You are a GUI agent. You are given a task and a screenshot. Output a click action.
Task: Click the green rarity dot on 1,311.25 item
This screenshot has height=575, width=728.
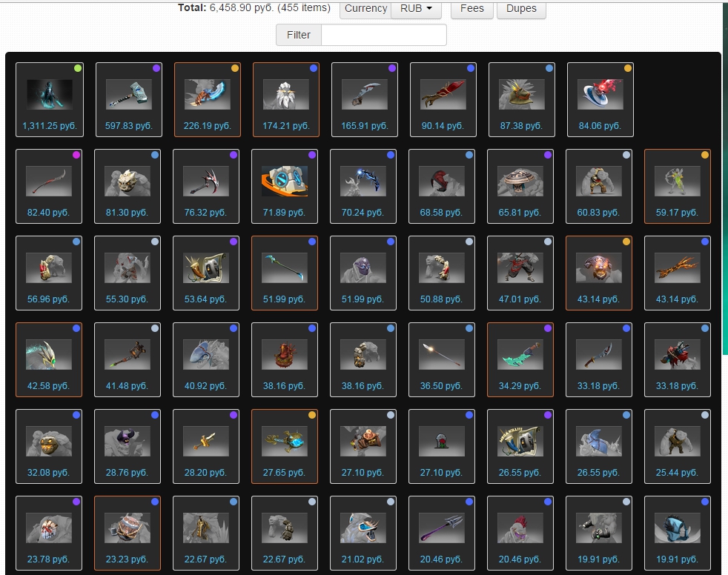click(77, 68)
